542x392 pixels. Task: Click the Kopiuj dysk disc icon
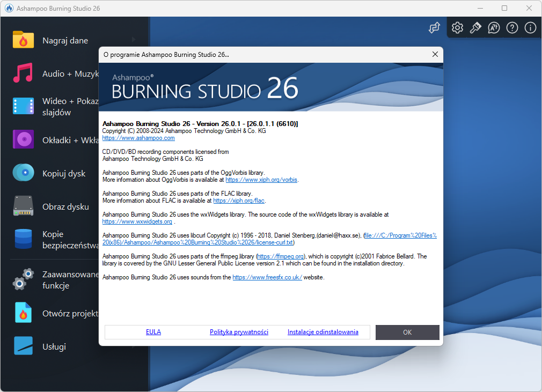[x=23, y=172]
